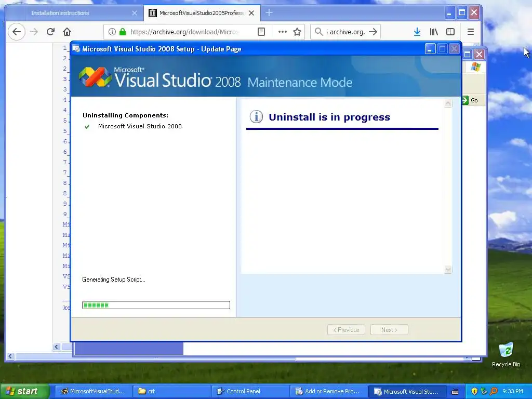Screen dimensions: 532x399
Task: Switch to MicrosoftVisualStud taskbar button
Action: (x=93, y=391)
